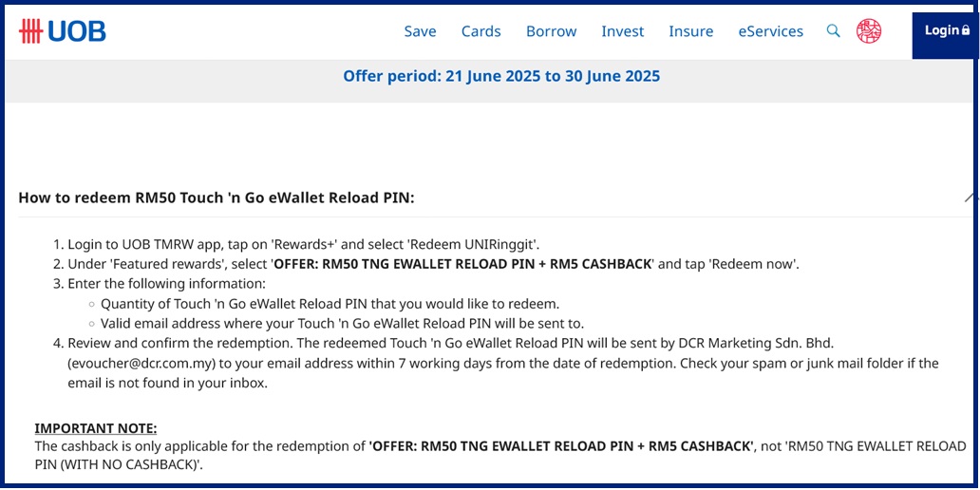Viewport: 980px width, 490px height.
Task: Click the offer period banner text
Action: [x=501, y=76]
